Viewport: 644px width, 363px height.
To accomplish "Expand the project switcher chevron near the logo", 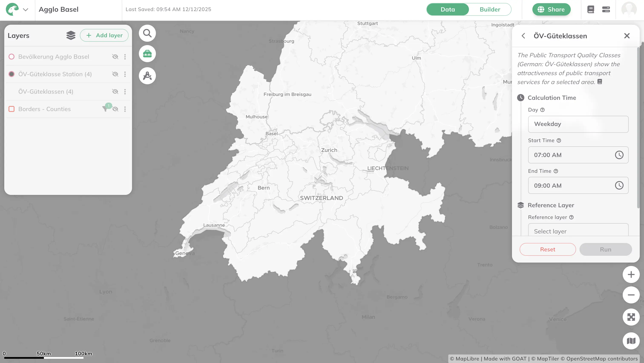I will point(26,10).
